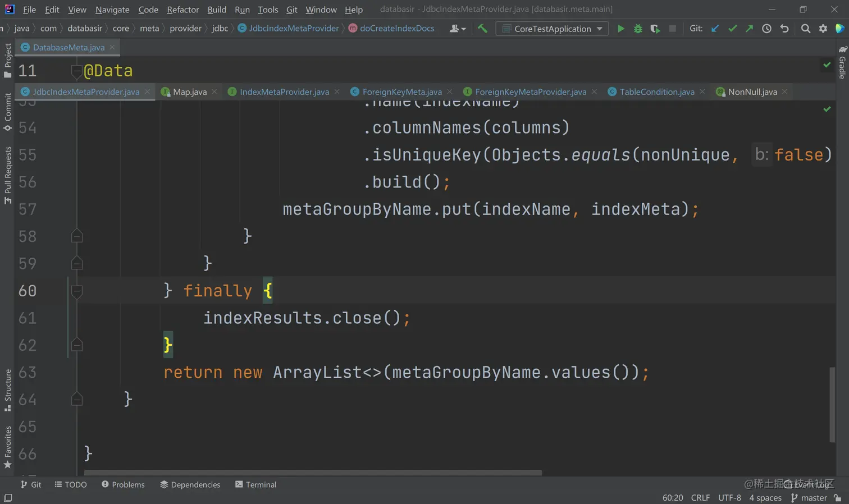Open user account icon dropdown
The height and width of the screenshot is (504, 849).
[458, 29]
